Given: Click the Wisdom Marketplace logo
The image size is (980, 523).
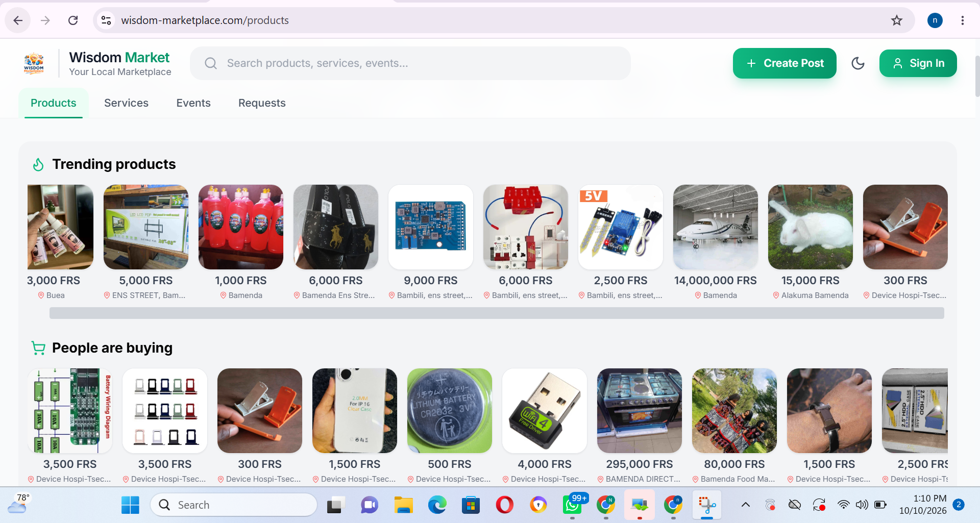Looking at the screenshot, I should (34, 63).
